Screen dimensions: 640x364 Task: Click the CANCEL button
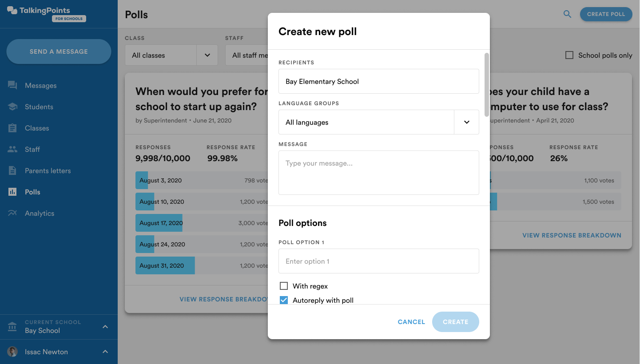pyautogui.click(x=411, y=322)
